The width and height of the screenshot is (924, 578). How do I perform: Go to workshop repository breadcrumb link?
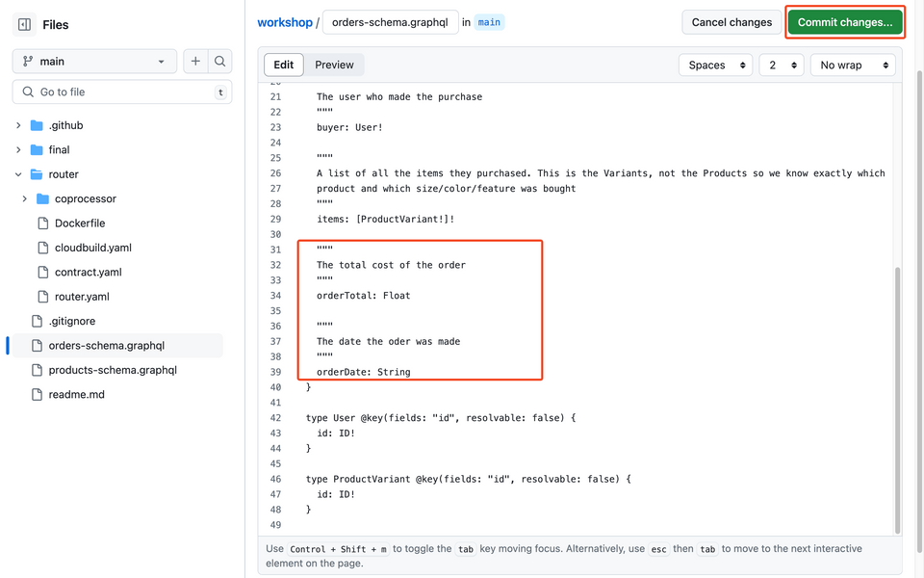coord(285,22)
